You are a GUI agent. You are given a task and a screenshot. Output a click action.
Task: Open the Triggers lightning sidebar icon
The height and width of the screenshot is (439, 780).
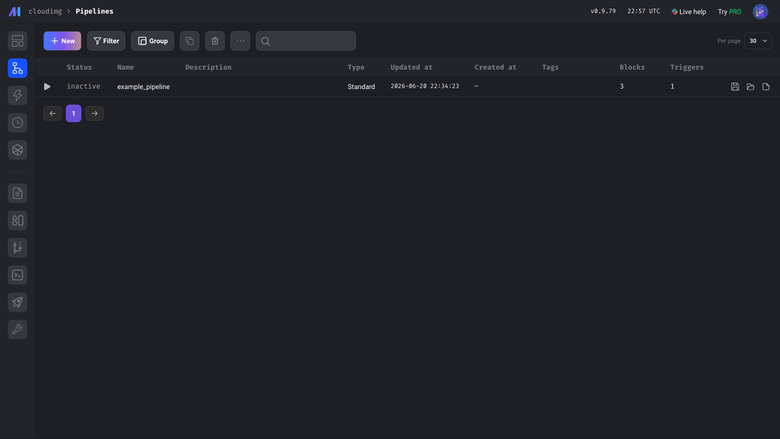coord(17,95)
